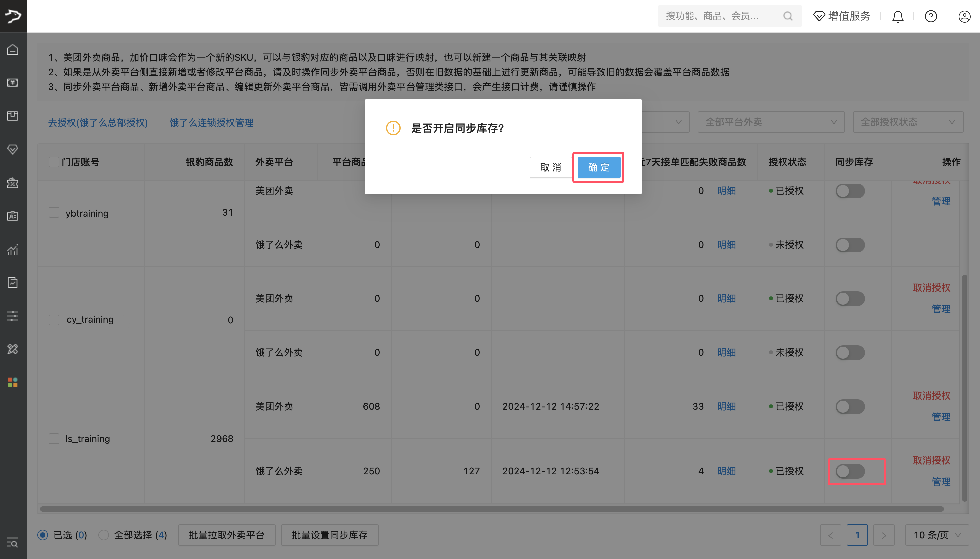
Task: Click the help question mark icon
Action: click(930, 16)
